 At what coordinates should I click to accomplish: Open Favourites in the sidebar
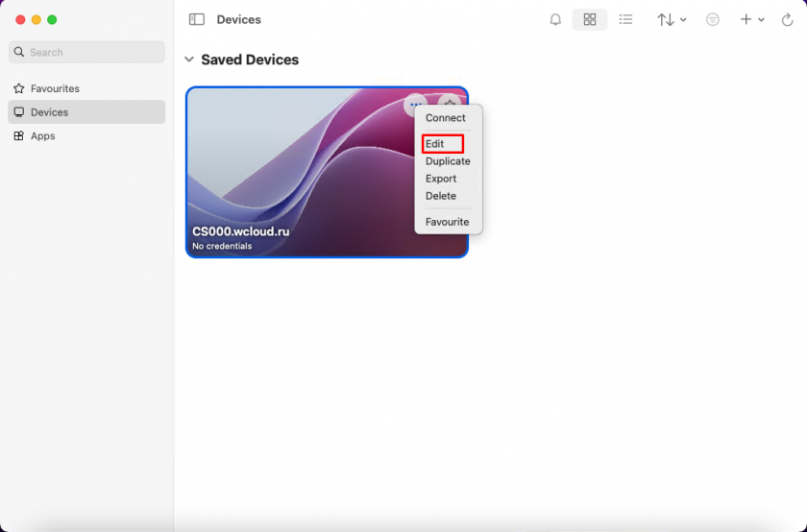pyautogui.click(x=55, y=88)
